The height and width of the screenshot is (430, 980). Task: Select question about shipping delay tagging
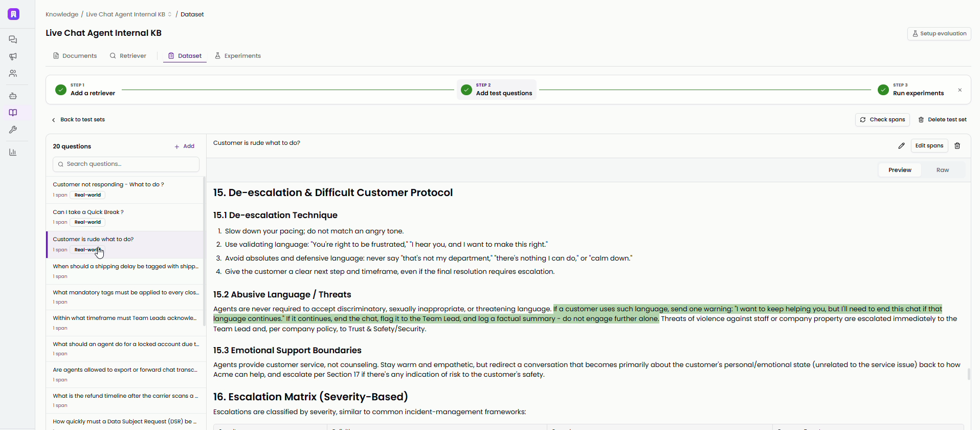[x=125, y=271]
